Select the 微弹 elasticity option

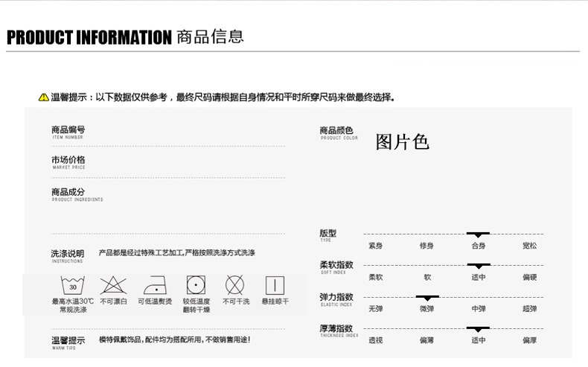click(427, 309)
